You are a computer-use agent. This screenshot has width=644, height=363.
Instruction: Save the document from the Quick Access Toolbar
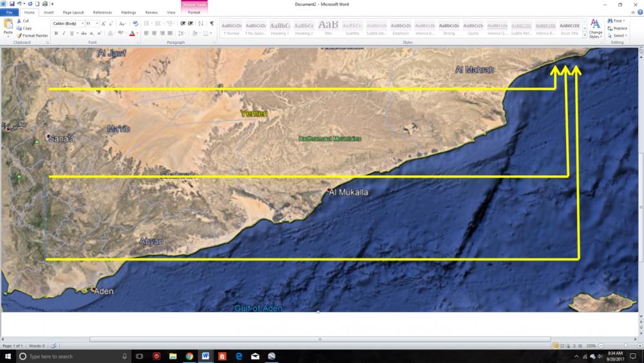[x=12, y=4]
